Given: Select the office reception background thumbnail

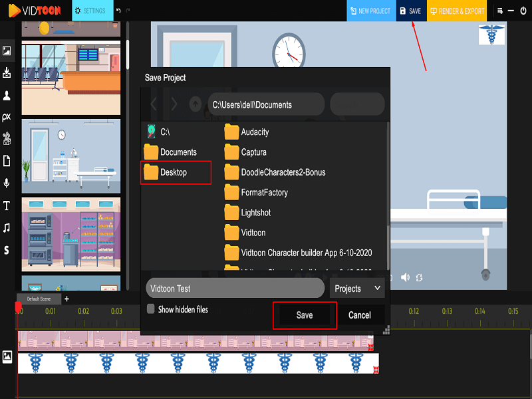Looking at the screenshot, I should (71, 78).
